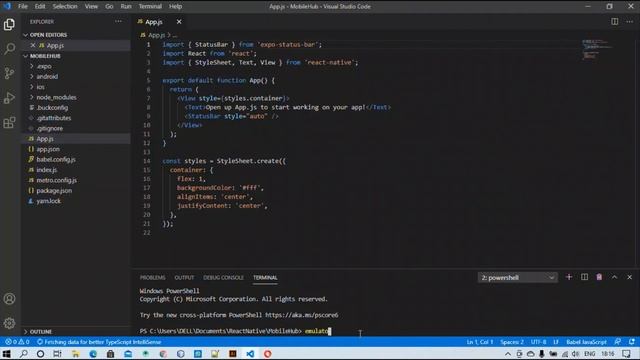Toggle the volume icon in system tray

pyautogui.click(x=576, y=354)
